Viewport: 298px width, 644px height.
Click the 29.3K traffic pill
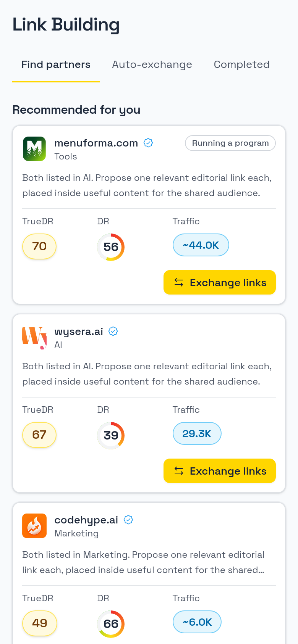[x=197, y=433]
